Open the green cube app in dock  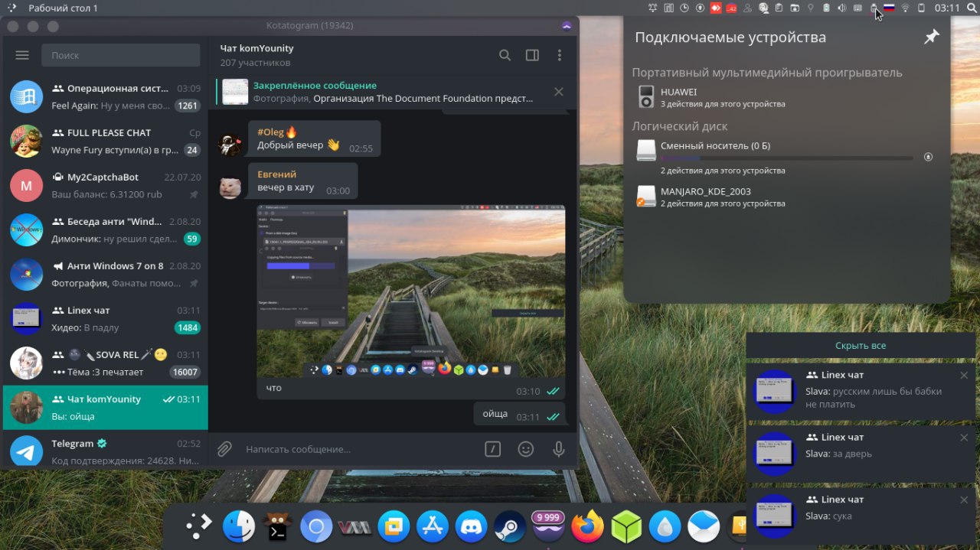(626, 526)
